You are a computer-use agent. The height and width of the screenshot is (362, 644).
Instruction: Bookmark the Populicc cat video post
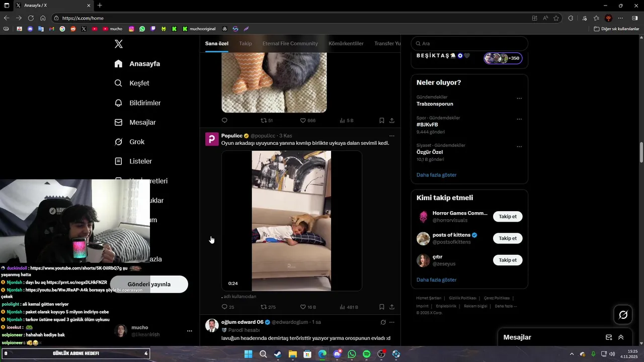tap(382, 307)
